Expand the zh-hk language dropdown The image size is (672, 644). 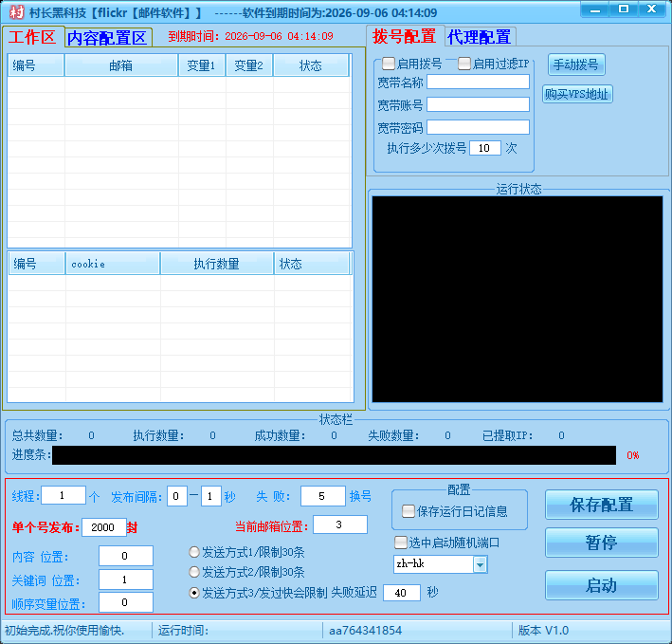click(x=480, y=564)
